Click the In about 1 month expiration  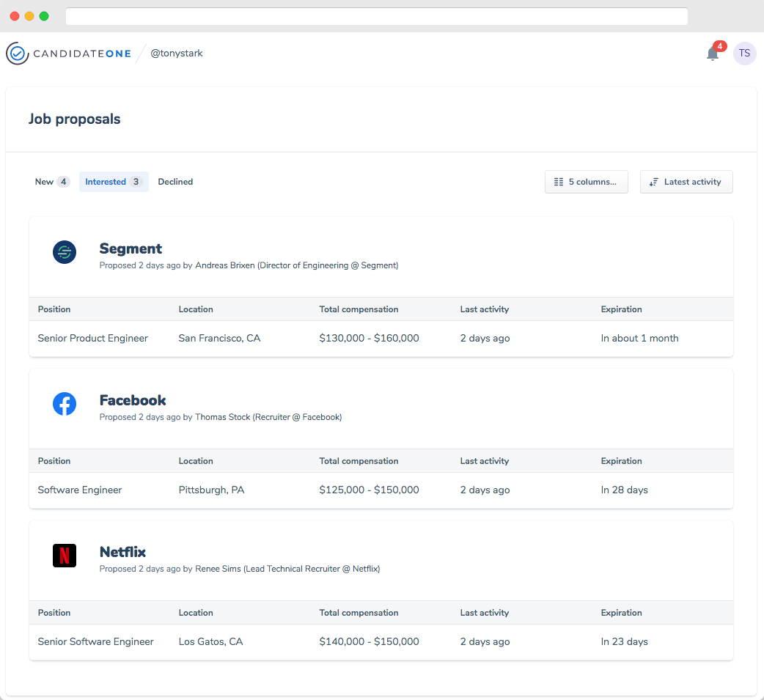[639, 339]
